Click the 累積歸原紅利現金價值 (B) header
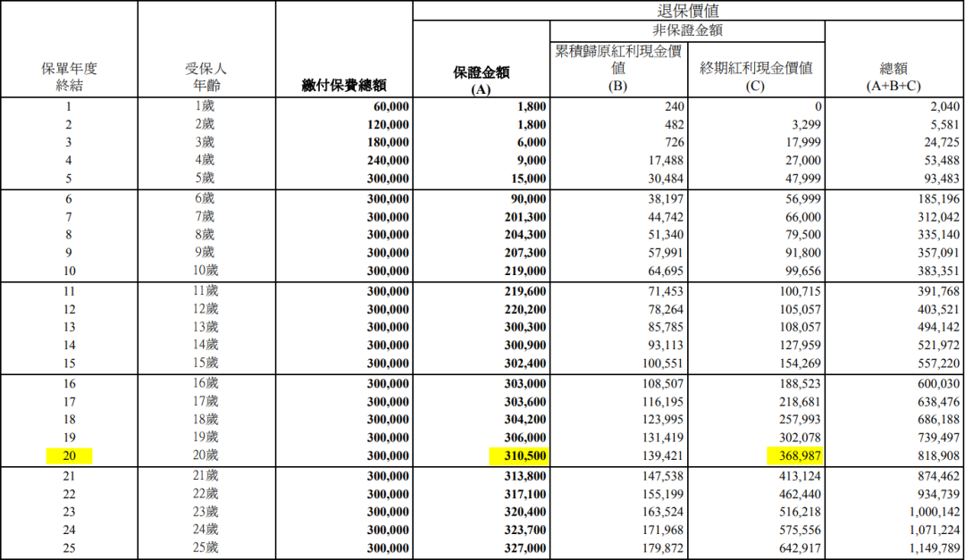965x560 pixels. [x=618, y=67]
